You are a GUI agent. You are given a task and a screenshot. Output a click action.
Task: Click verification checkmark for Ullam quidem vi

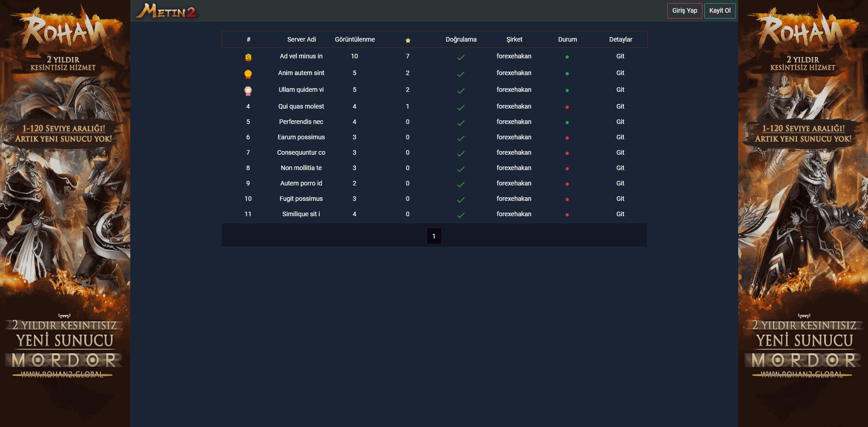(461, 91)
